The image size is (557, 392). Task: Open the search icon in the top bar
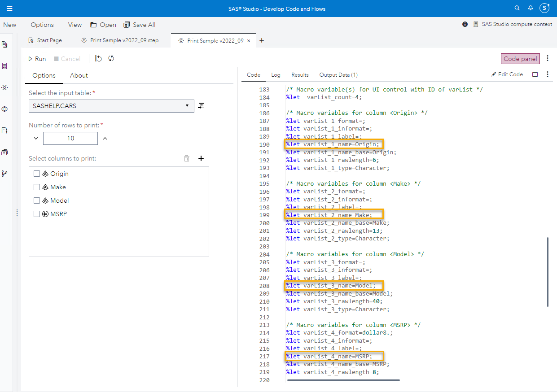[517, 8]
